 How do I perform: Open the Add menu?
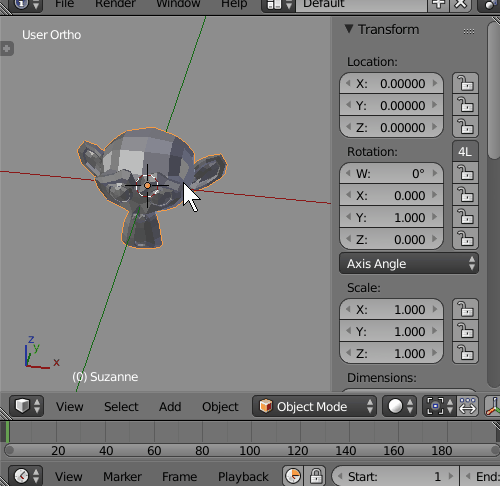tap(170, 407)
